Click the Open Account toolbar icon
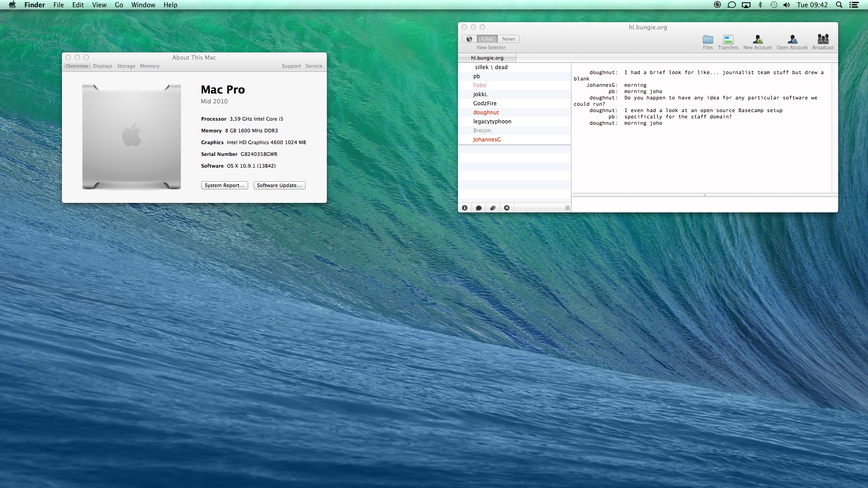 tap(792, 42)
